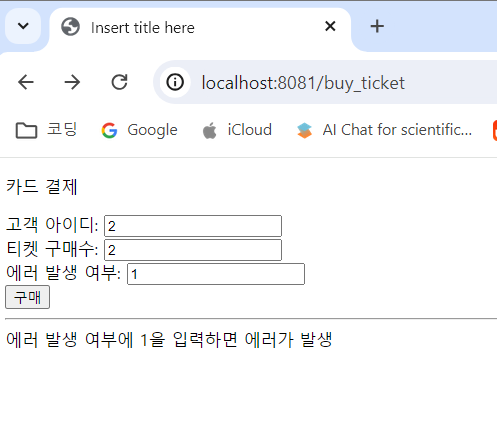Click the Google logo bookmark icon
The width and height of the screenshot is (497, 423).
click(109, 130)
